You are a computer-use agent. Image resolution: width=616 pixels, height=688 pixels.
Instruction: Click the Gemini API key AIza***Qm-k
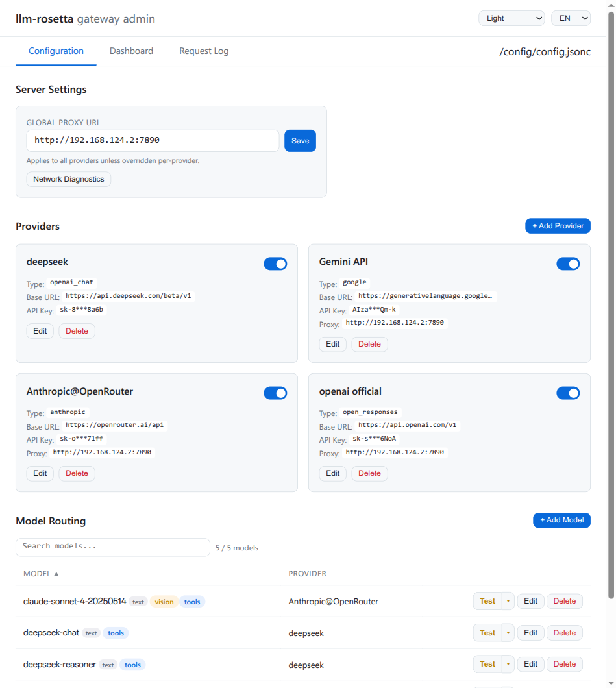click(x=374, y=310)
